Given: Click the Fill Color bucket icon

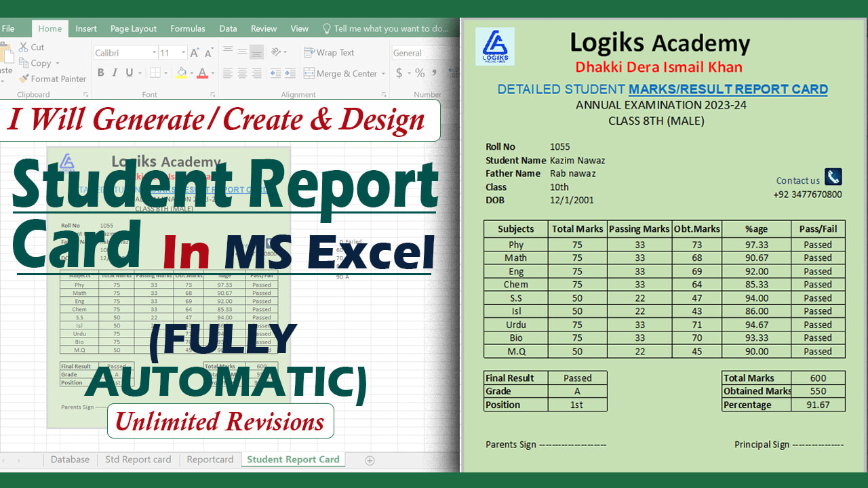Looking at the screenshot, I should (x=182, y=73).
